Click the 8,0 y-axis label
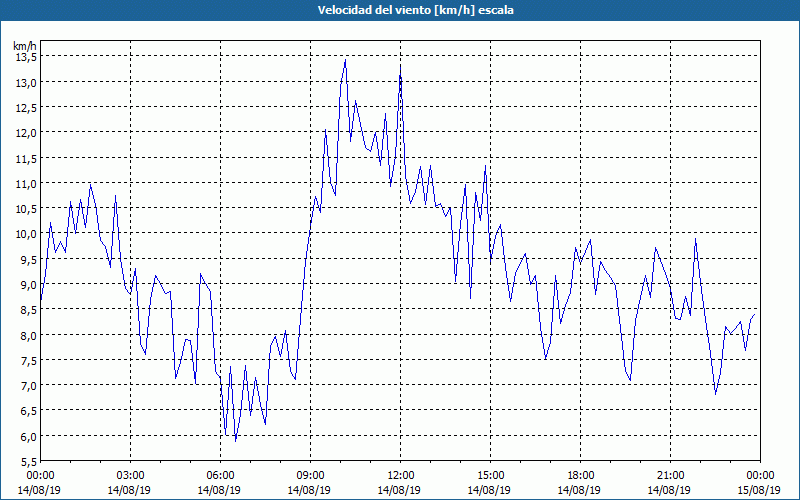 pyautogui.click(x=28, y=335)
